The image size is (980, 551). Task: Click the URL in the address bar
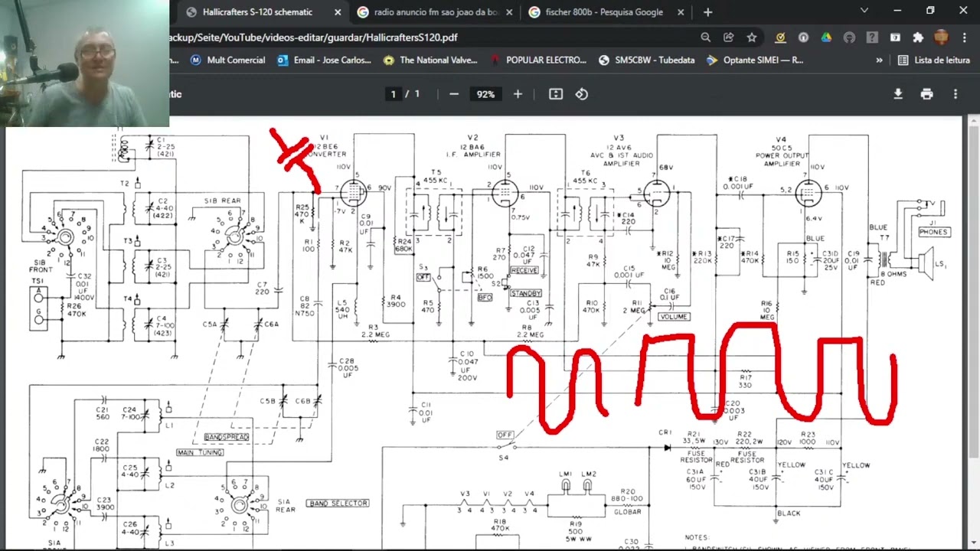314,37
